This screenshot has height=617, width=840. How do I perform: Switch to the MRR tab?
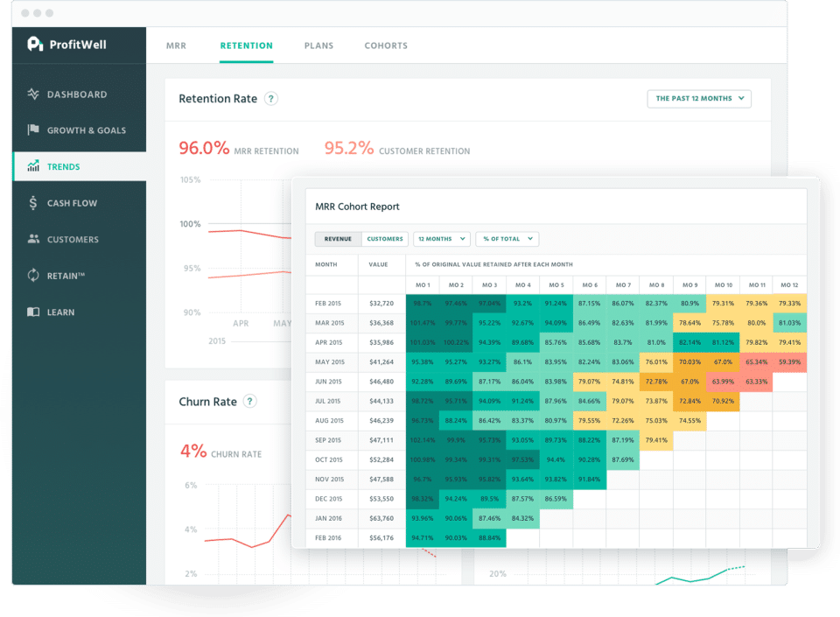176,46
